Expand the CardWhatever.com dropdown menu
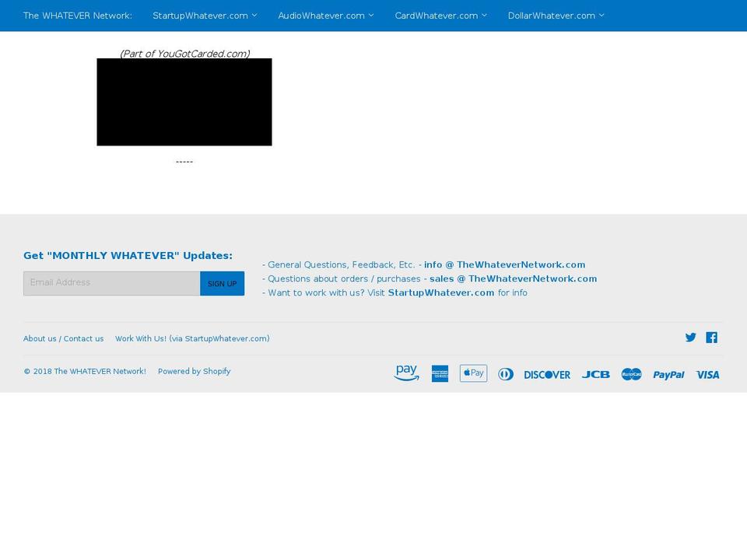The height and width of the screenshot is (560, 747). click(440, 16)
